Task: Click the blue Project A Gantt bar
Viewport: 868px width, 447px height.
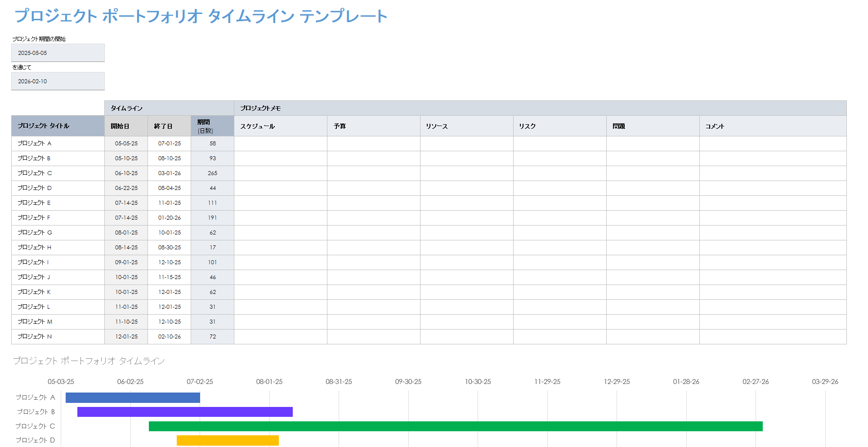Action: click(x=133, y=398)
